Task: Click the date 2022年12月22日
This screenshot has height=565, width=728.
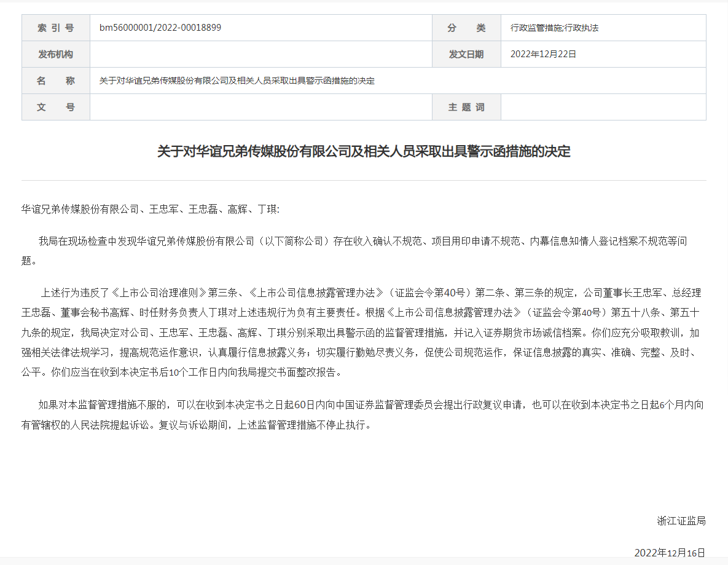Action: 543,54
